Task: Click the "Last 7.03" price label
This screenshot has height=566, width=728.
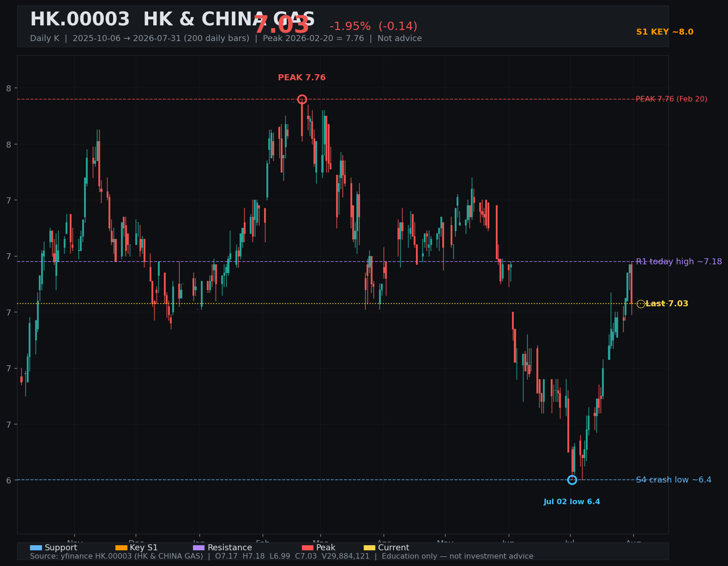Action: (667, 304)
